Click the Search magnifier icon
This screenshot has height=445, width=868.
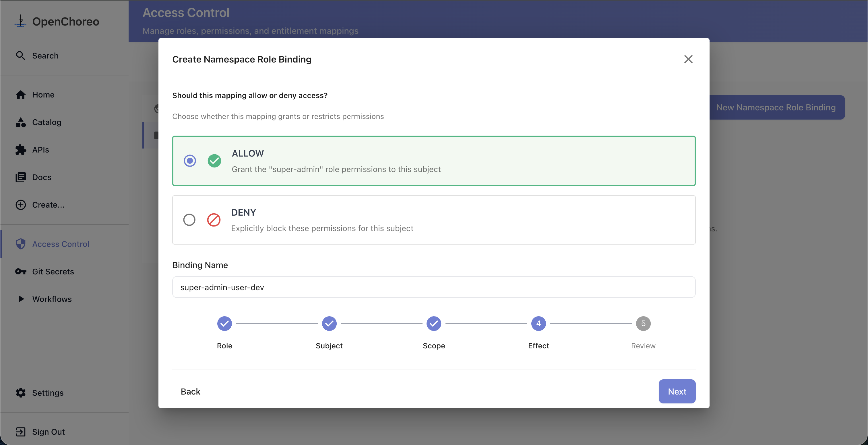[21, 56]
